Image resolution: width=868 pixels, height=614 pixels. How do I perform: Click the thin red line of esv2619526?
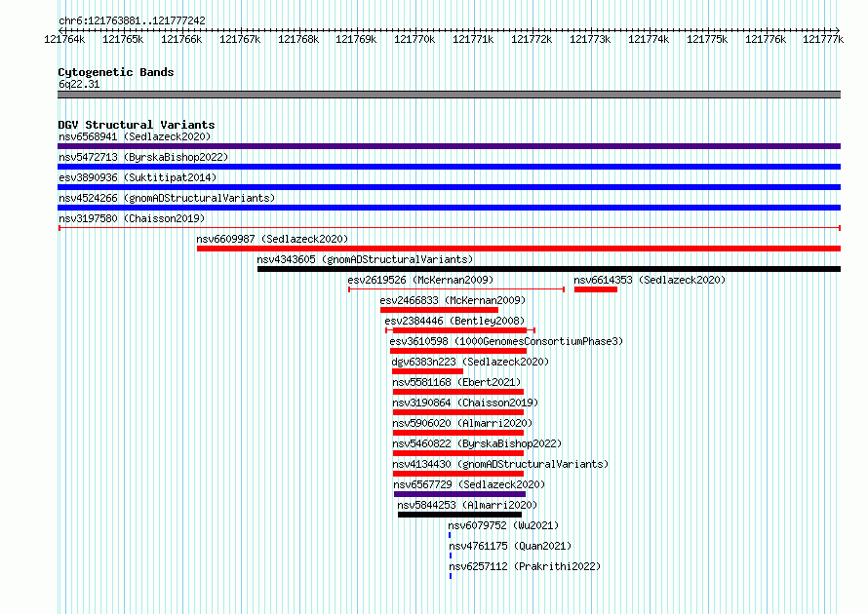pyautogui.click(x=456, y=289)
